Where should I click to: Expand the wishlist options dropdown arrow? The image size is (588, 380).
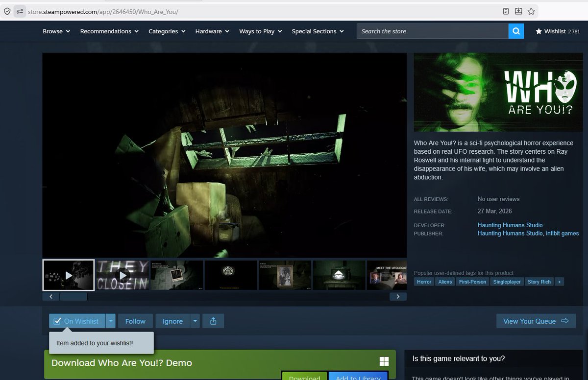(x=111, y=321)
